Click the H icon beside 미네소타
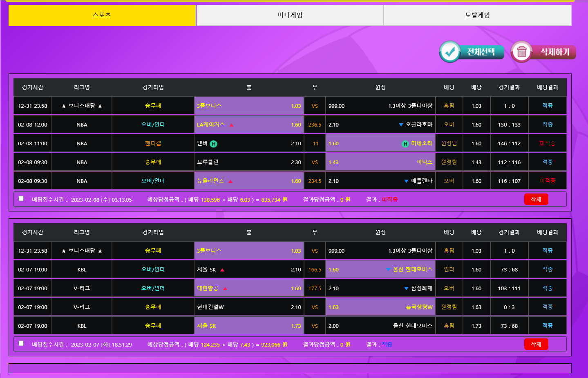 (405, 144)
